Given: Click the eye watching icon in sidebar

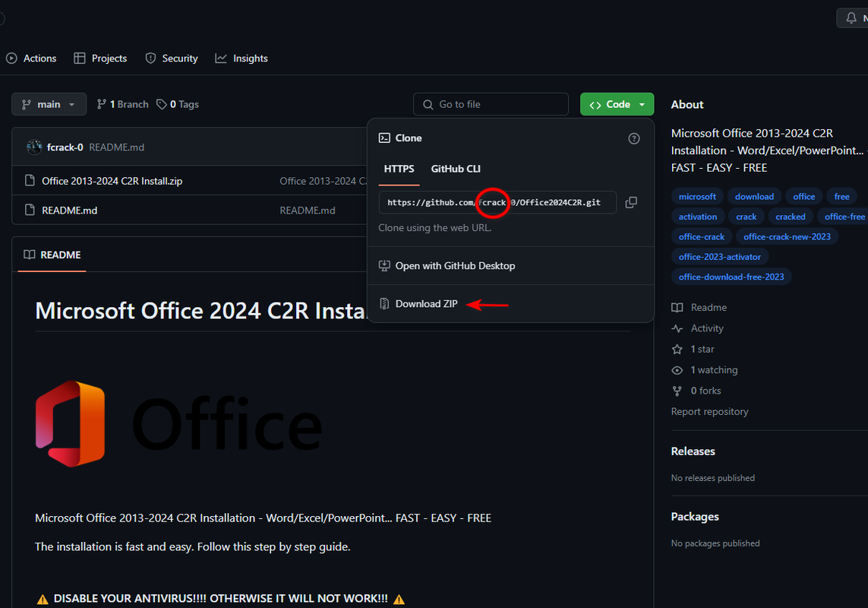Looking at the screenshot, I should point(677,369).
